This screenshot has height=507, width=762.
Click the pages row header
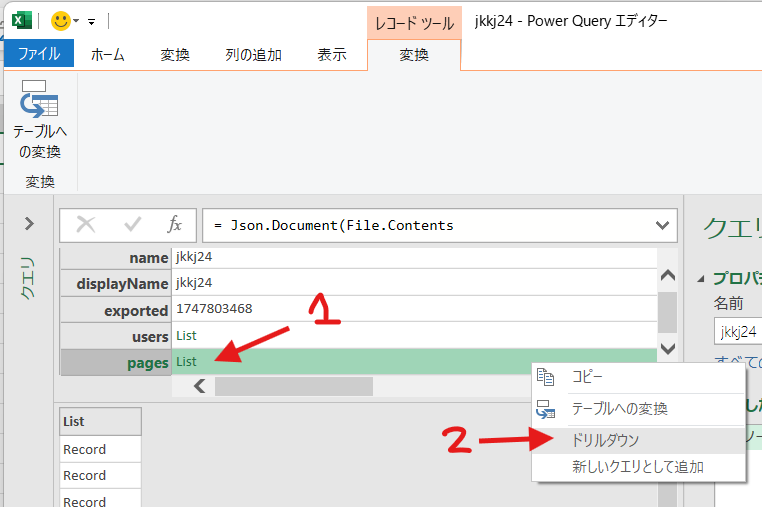point(116,363)
